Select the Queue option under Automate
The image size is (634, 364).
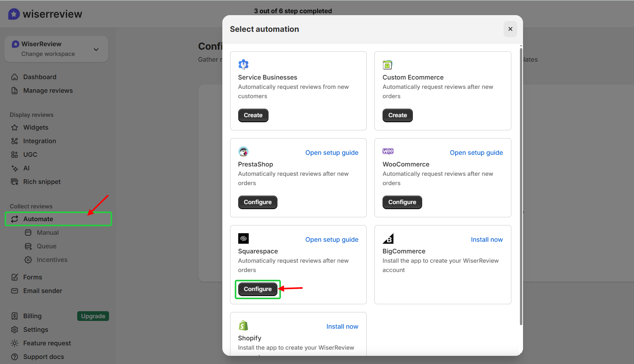[x=46, y=246]
